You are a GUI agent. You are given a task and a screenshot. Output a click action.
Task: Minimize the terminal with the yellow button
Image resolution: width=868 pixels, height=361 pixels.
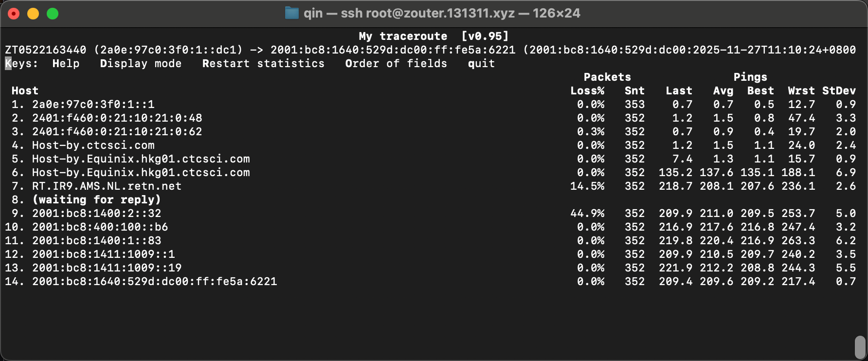(33, 14)
